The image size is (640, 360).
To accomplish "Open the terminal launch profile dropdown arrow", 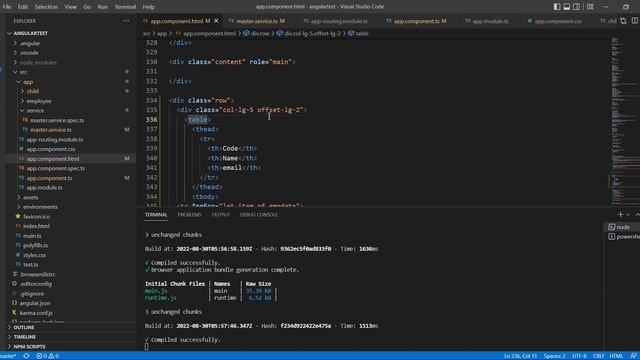I will [628, 215].
